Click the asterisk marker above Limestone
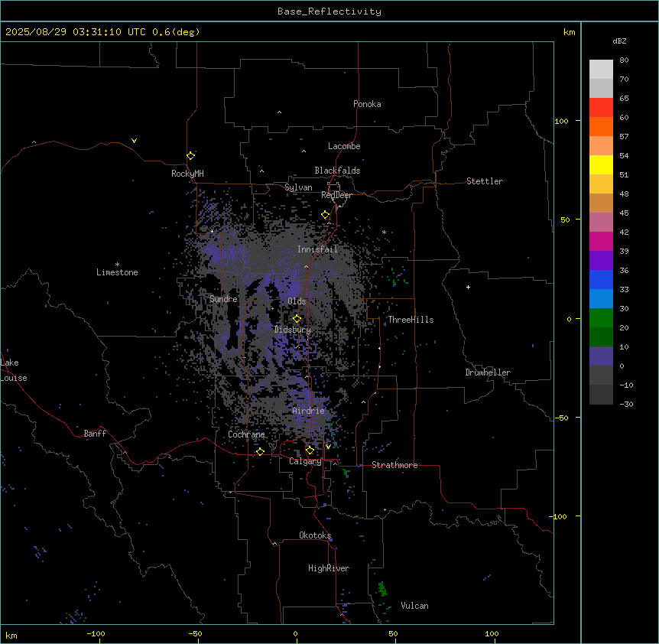659x644 pixels. point(117,265)
